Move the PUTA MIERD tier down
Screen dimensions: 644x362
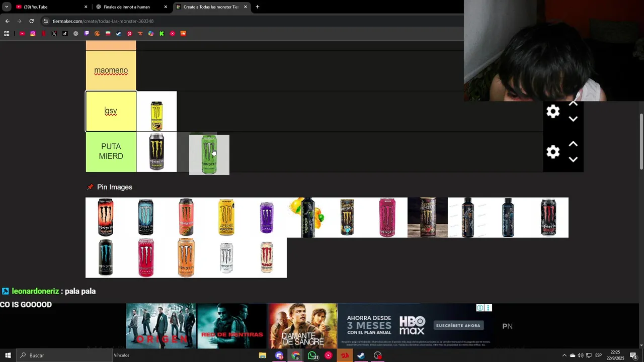(x=573, y=159)
